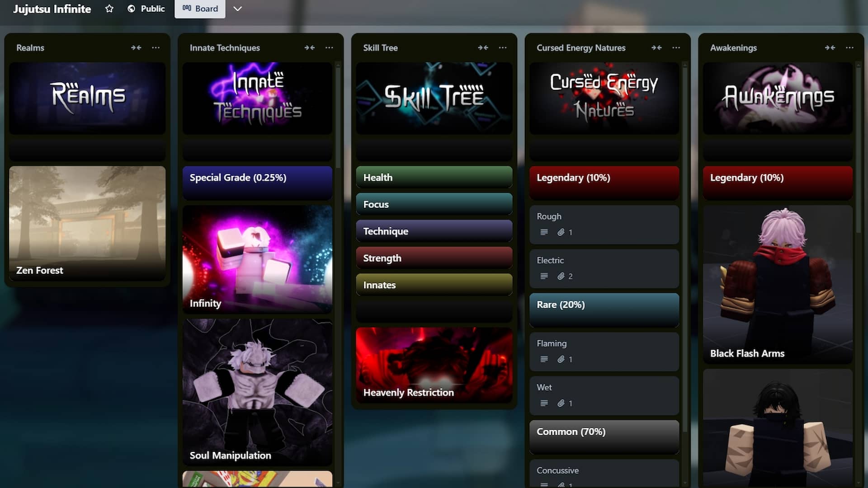The image size is (868, 488).
Task: Expand the Board view selector dropdown
Action: (x=237, y=8)
